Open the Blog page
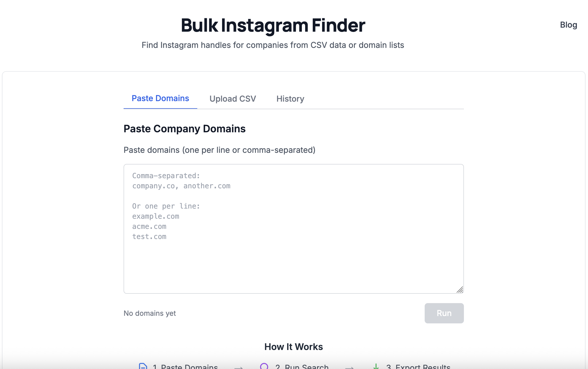 pyautogui.click(x=569, y=25)
